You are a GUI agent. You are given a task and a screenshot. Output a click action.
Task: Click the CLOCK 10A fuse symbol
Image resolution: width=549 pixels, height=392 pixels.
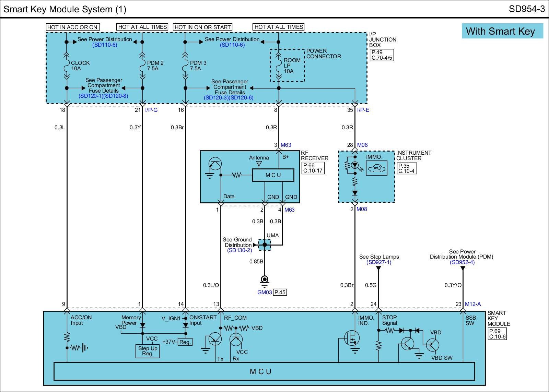pyautogui.click(x=67, y=66)
